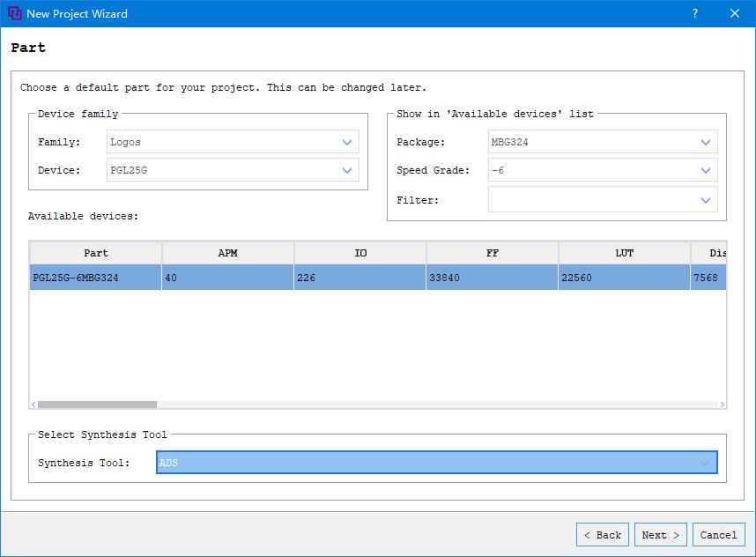Click the New Project Wizard app icon
The image size is (756, 557).
click(x=14, y=13)
